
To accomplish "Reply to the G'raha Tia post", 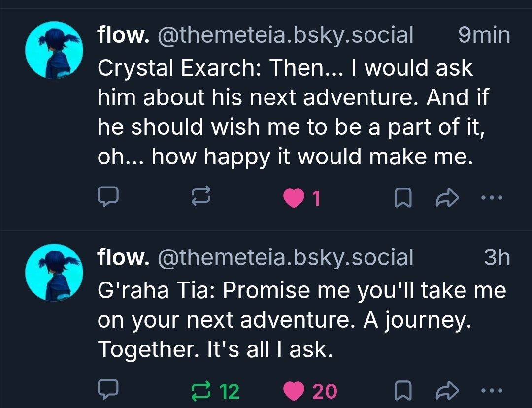I will pos(107,391).
